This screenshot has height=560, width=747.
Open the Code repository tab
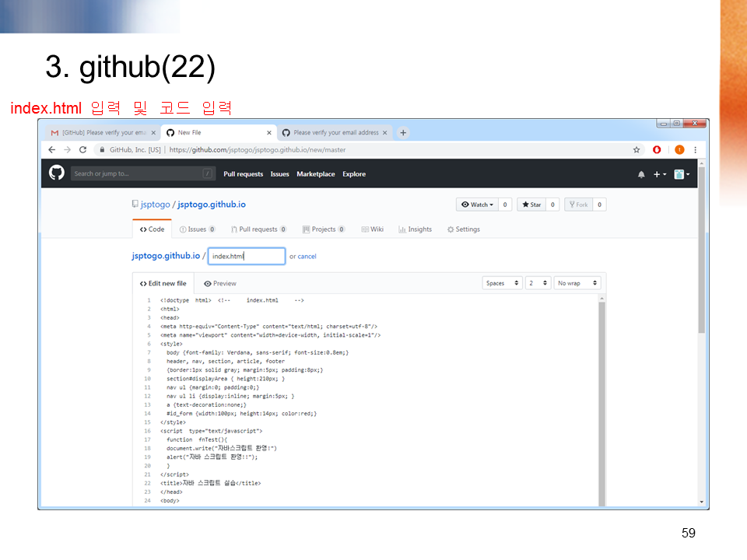[x=152, y=229]
